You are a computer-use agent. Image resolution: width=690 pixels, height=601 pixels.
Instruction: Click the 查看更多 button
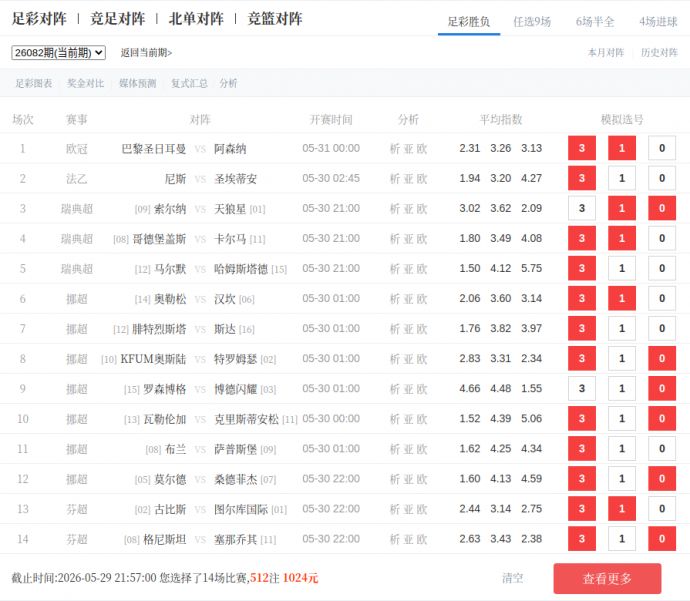[607, 578]
